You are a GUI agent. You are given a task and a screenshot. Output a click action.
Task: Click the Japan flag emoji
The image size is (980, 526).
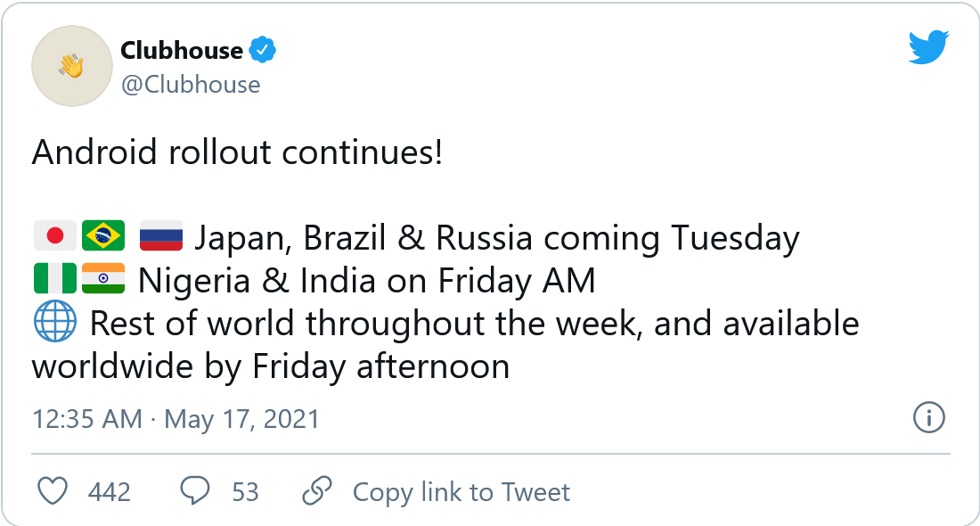[x=55, y=235]
